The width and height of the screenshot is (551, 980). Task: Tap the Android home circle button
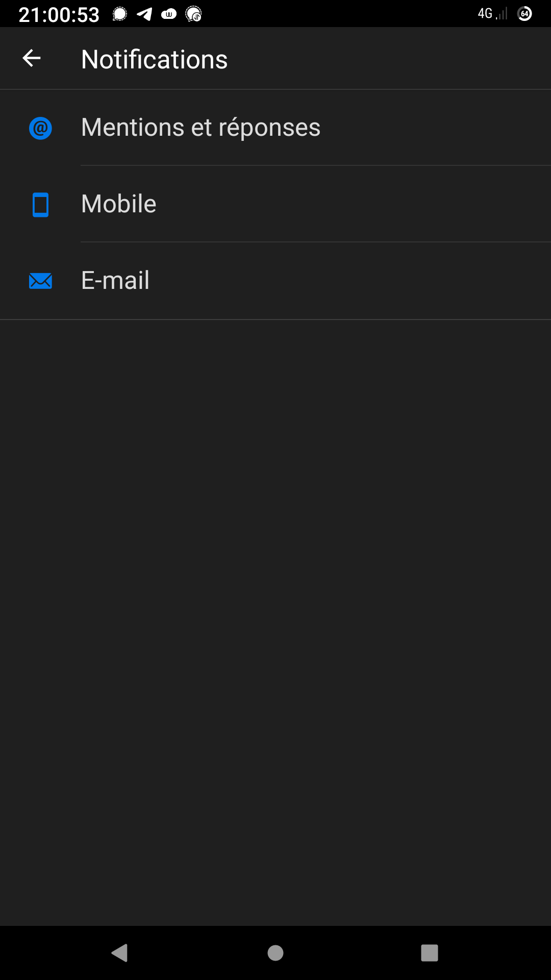[x=275, y=952]
